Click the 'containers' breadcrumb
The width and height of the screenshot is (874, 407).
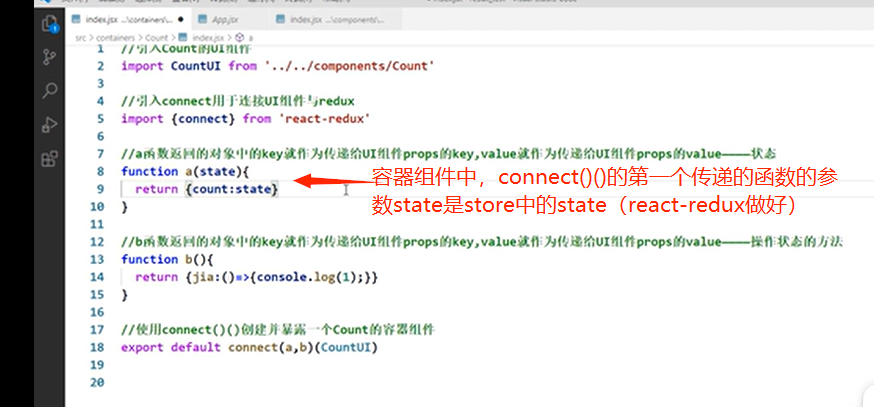115,37
